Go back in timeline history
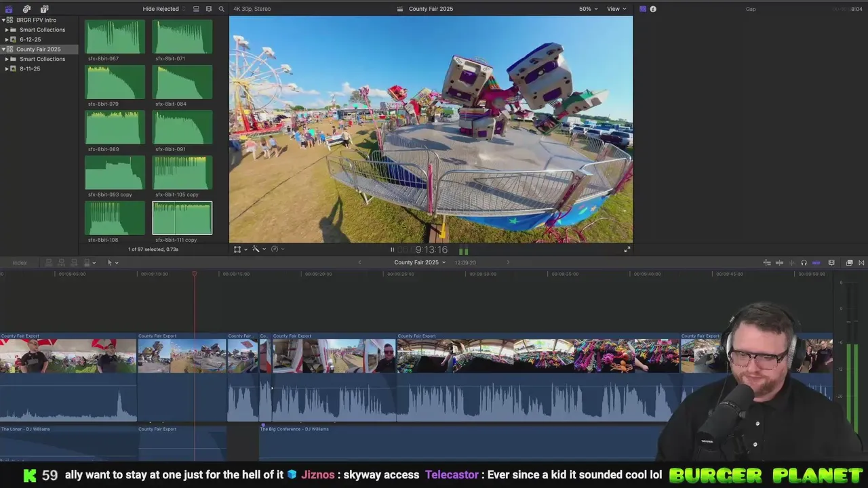The width and height of the screenshot is (868, 488). coord(359,262)
